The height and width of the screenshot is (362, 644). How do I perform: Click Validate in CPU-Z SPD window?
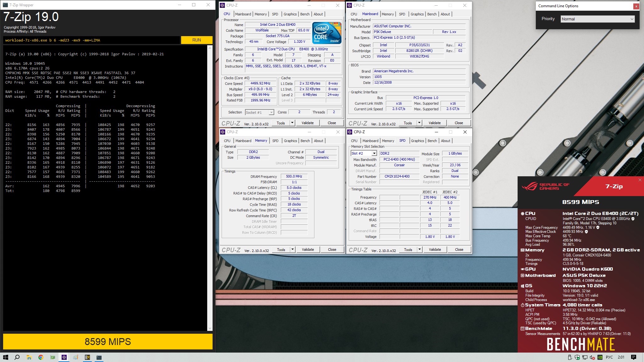(x=435, y=250)
